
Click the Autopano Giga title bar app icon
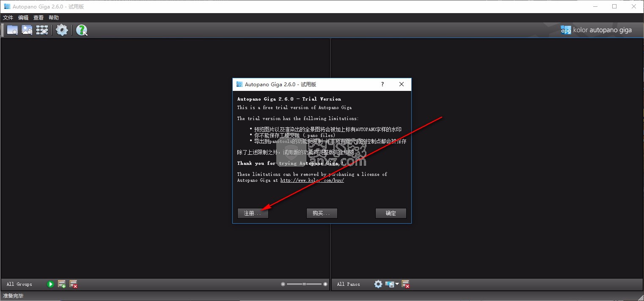[6, 6]
